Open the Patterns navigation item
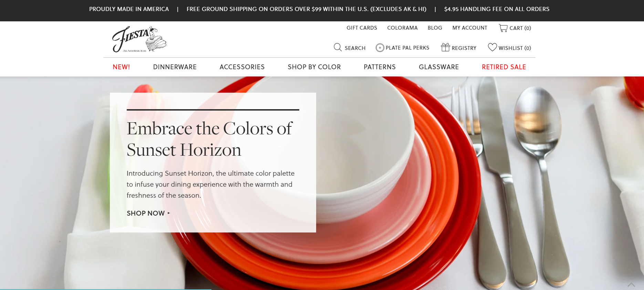 click(x=380, y=67)
